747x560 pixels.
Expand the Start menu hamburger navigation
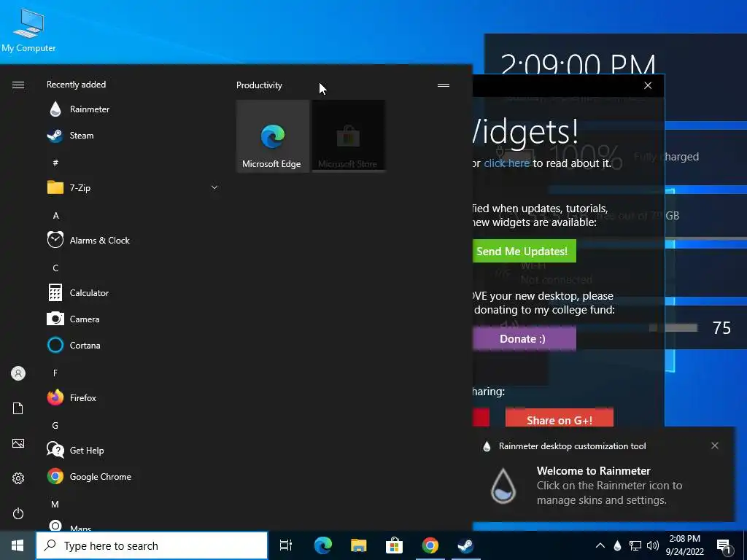coord(18,85)
